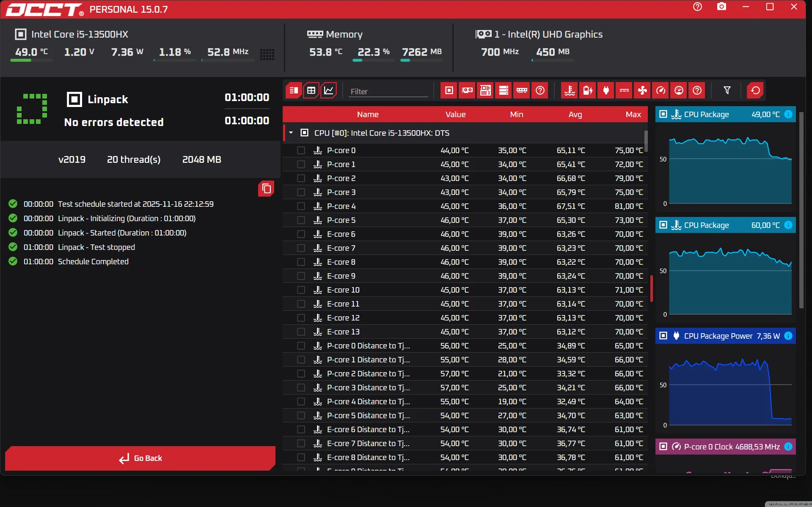
Task: Toggle the memory sensor filter icon
Action: click(522, 90)
